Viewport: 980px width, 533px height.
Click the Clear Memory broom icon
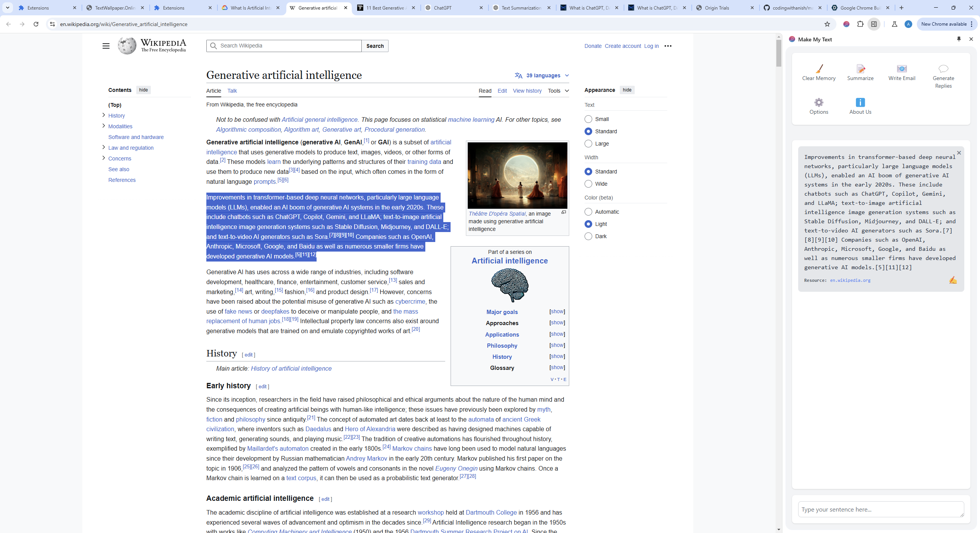819,69
